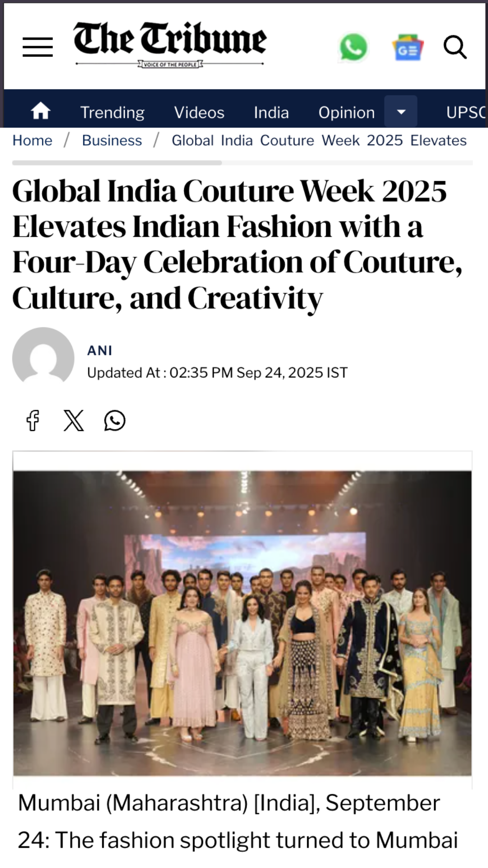The height and width of the screenshot is (868, 488).
Task: Share article via WhatsApp outline icon
Action: pyautogui.click(x=115, y=420)
